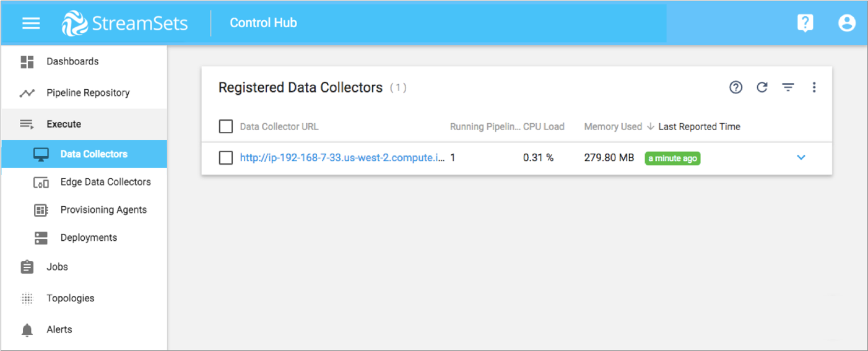This screenshot has width=868, height=351.
Task: Click the Memory Used column header
Action: (613, 127)
